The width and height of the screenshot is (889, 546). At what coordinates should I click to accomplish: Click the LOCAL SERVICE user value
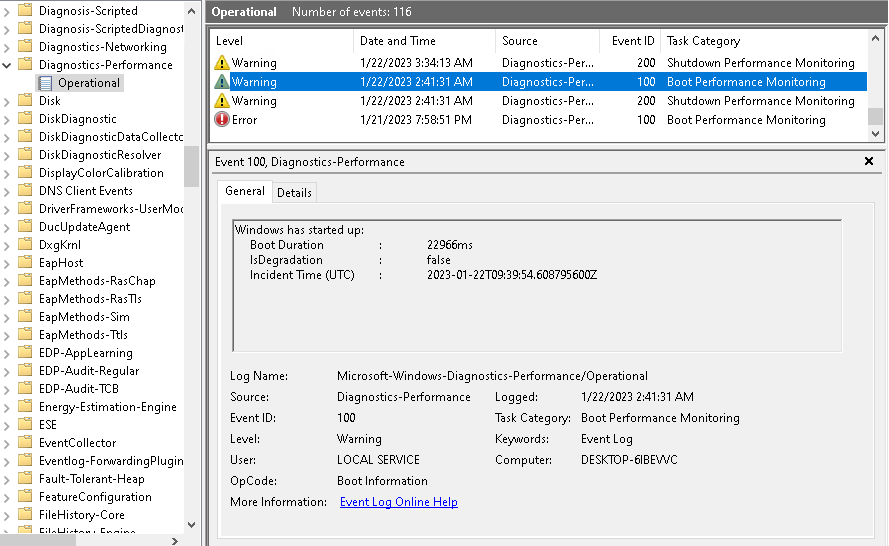(x=378, y=460)
